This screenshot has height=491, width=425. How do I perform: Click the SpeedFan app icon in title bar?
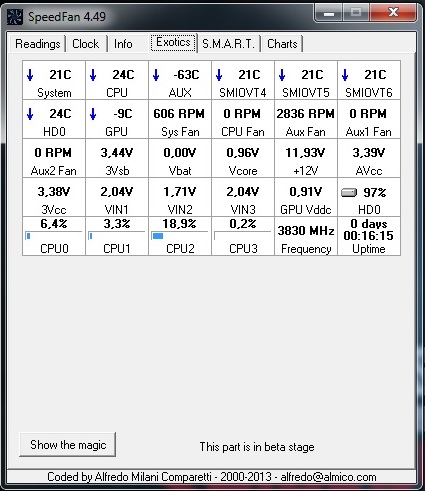point(15,17)
